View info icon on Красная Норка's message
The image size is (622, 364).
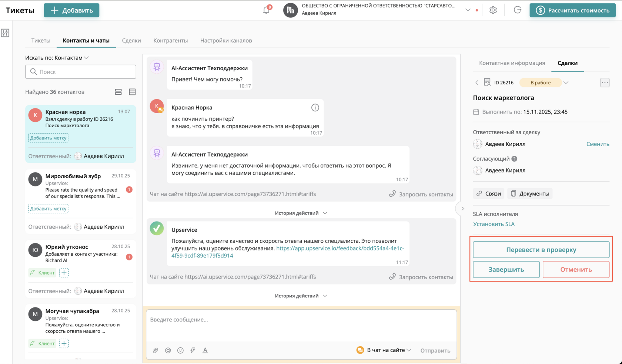[315, 107]
